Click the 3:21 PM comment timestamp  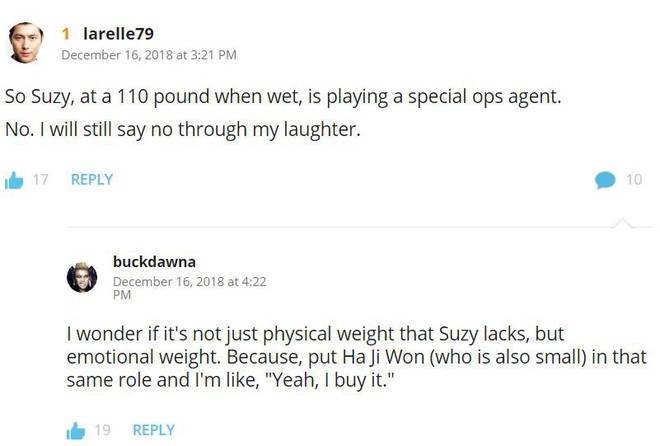(149, 55)
